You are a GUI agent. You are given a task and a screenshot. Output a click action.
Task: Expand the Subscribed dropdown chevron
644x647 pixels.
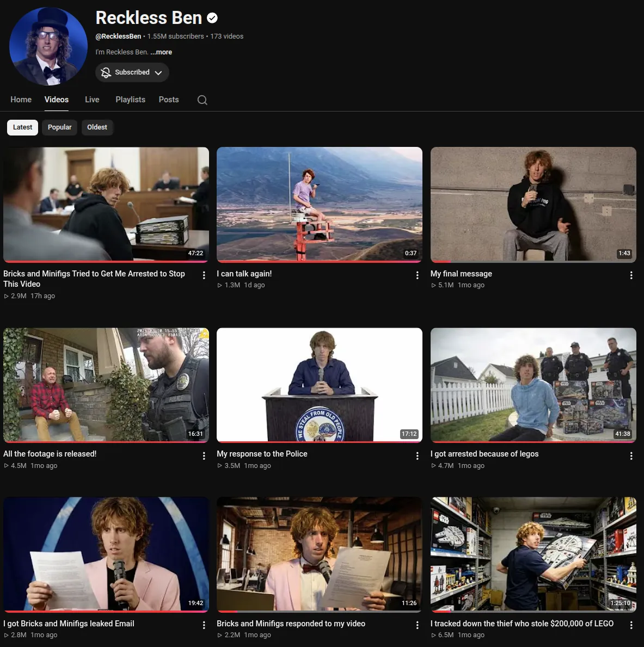(x=158, y=72)
